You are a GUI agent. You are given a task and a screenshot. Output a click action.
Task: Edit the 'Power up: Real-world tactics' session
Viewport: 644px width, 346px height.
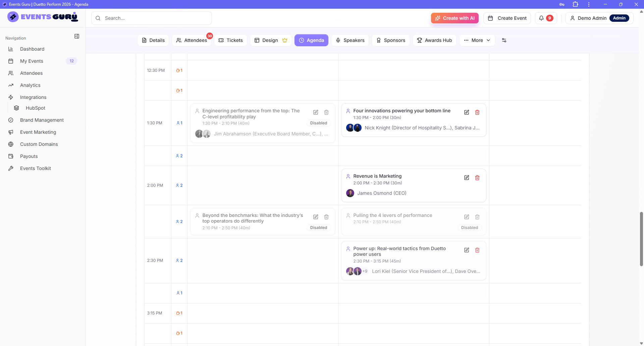(x=467, y=250)
